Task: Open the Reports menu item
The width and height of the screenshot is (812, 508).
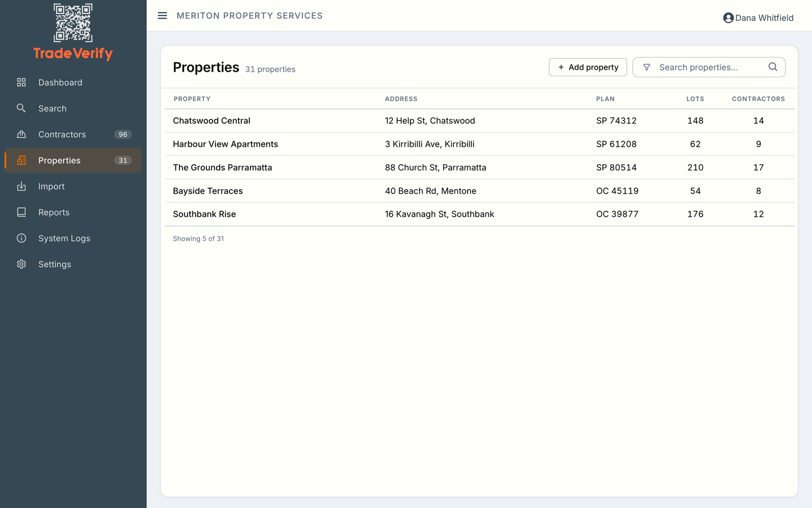Action: [x=73, y=212]
